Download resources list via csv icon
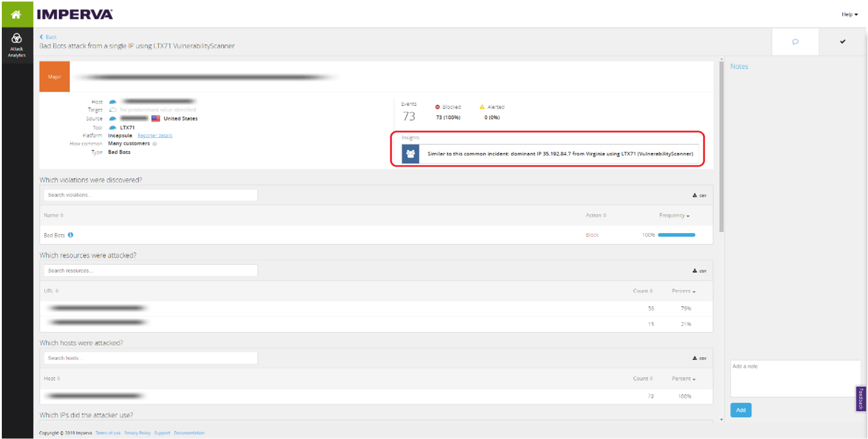 tap(700, 271)
